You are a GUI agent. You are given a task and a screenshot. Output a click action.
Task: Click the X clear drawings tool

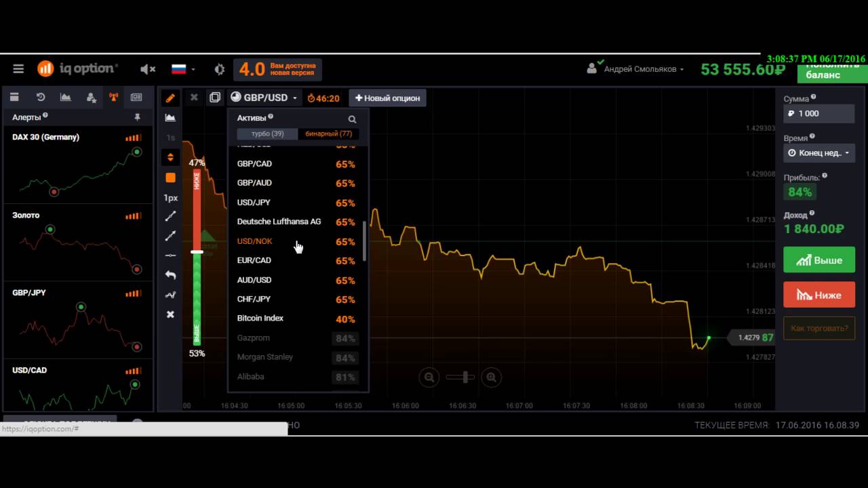coord(170,314)
